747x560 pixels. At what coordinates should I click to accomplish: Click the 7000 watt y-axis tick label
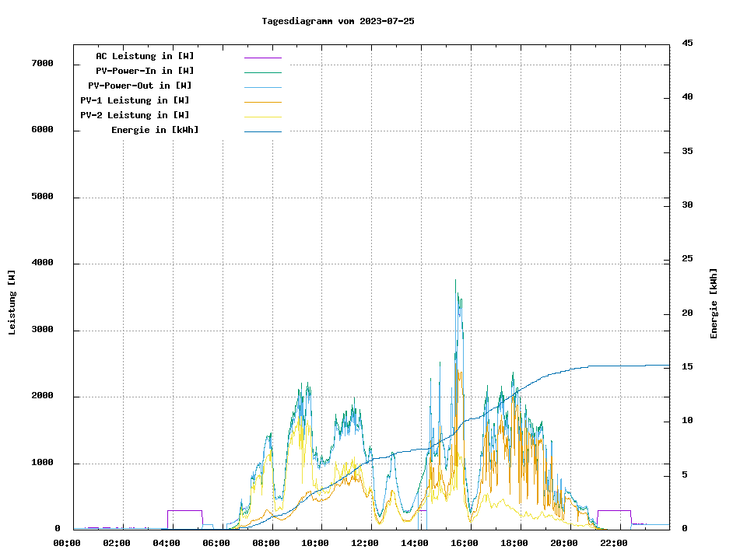tap(42, 63)
